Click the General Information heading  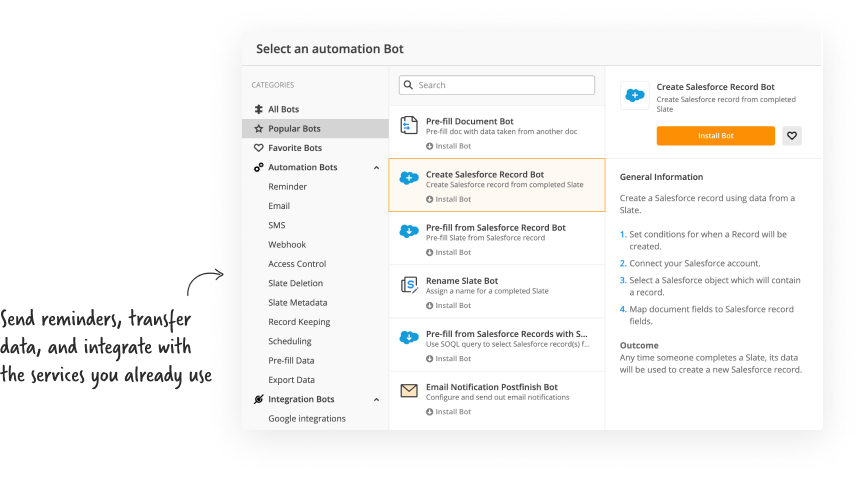point(661,177)
